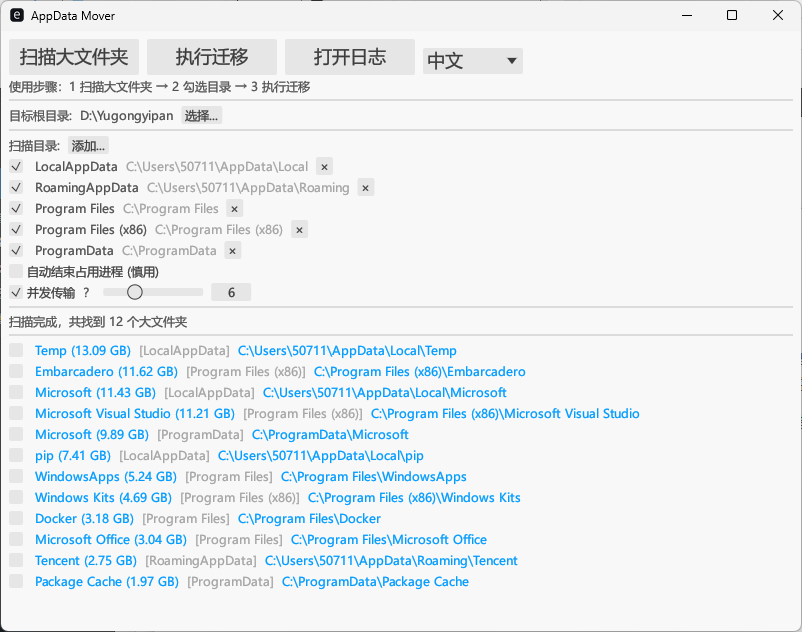Click the 执行迁移 migration button

[211, 57]
